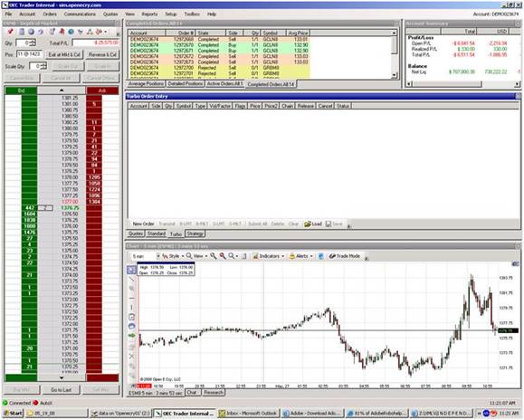This screenshot has height=420, width=524.
Task: Click the blue globe icon in DOM toolbar
Action: point(31,32)
